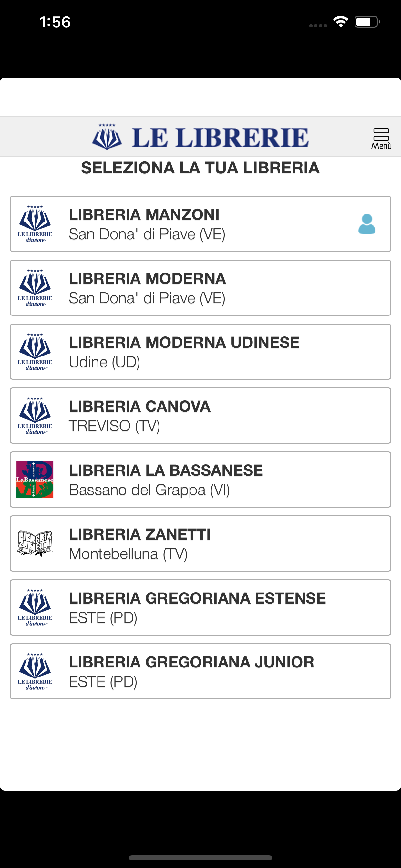Tap the battery indicator in status bar
The width and height of the screenshot is (401, 868).
(x=367, y=22)
